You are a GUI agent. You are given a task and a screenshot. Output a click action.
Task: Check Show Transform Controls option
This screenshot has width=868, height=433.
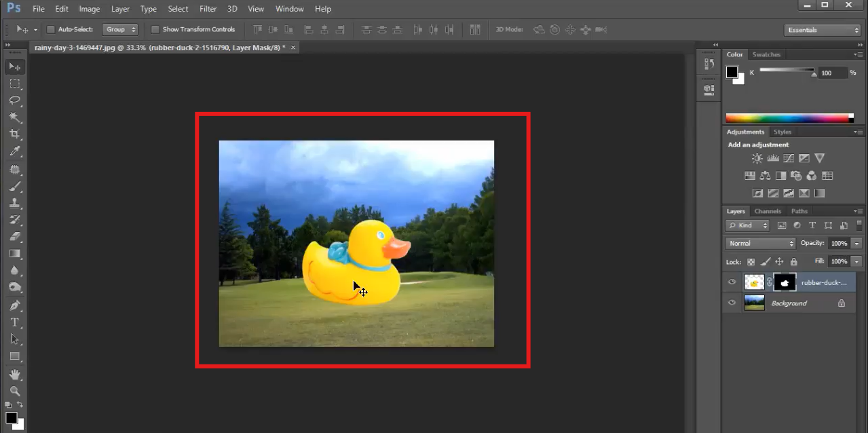(155, 30)
